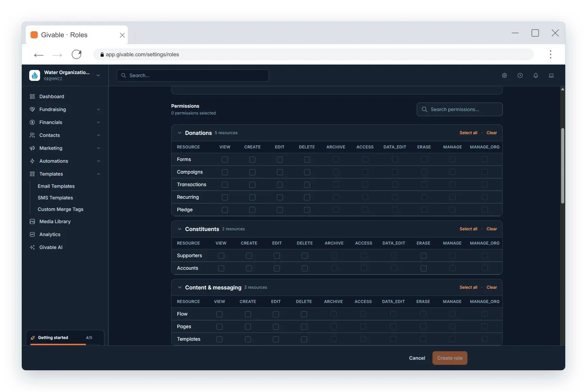This screenshot has width=587, height=392.
Task: Click the Getting started rocket icon
Action: point(33,338)
